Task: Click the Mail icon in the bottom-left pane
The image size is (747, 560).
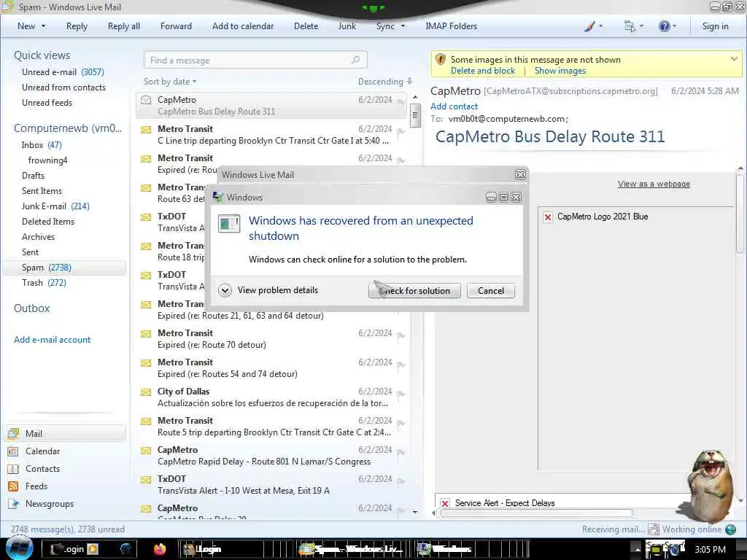Action: [13, 433]
